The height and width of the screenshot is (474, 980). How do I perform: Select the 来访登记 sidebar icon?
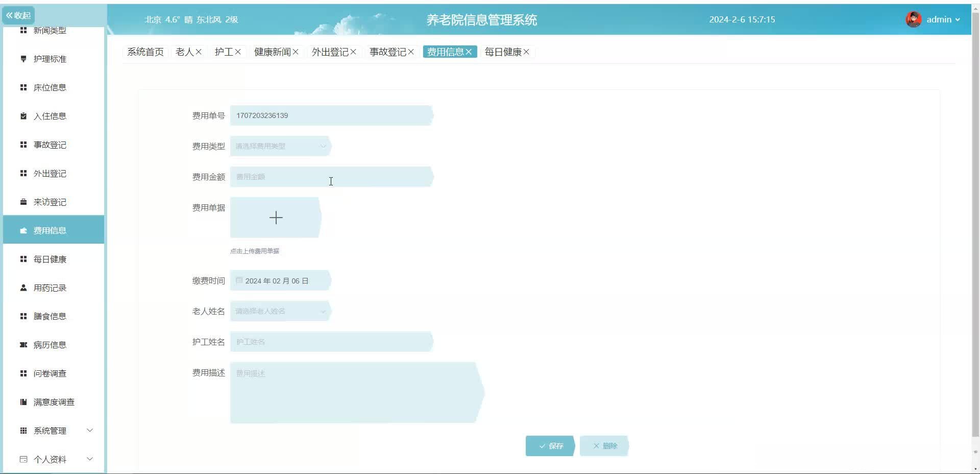[x=23, y=202]
